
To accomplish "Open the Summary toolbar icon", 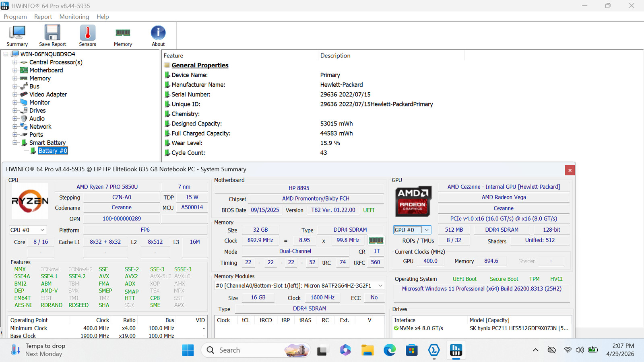I will [x=17, y=36].
